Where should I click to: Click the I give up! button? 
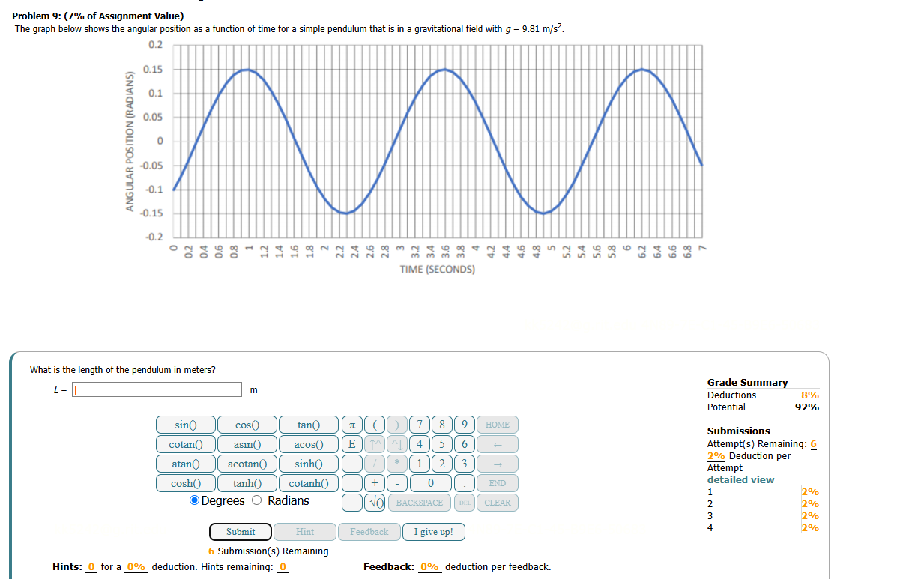pyautogui.click(x=433, y=531)
